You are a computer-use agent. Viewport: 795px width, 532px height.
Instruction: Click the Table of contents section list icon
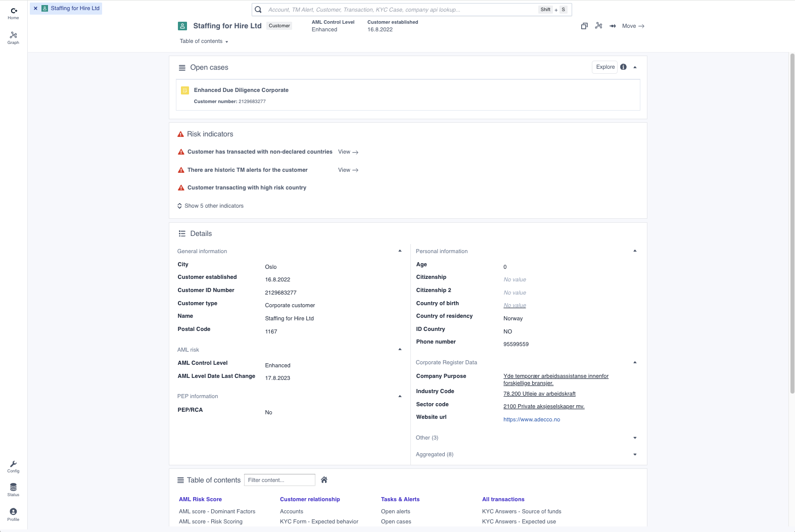point(180,480)
